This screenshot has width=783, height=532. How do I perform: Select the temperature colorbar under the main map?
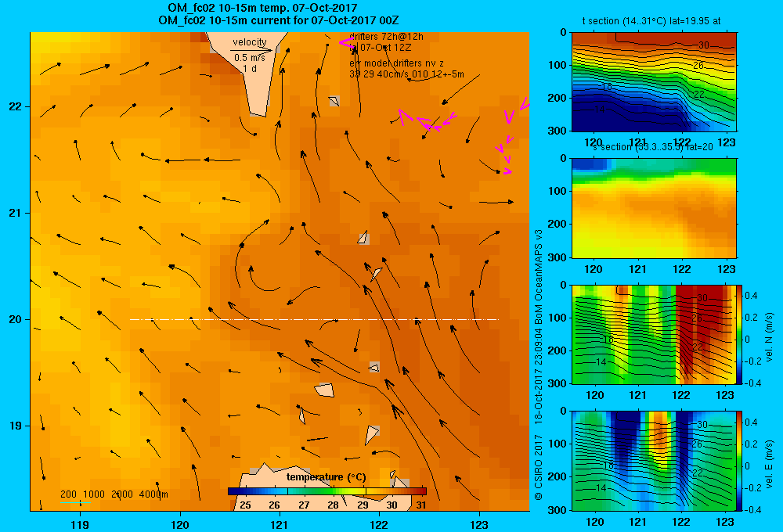[327, 491]
